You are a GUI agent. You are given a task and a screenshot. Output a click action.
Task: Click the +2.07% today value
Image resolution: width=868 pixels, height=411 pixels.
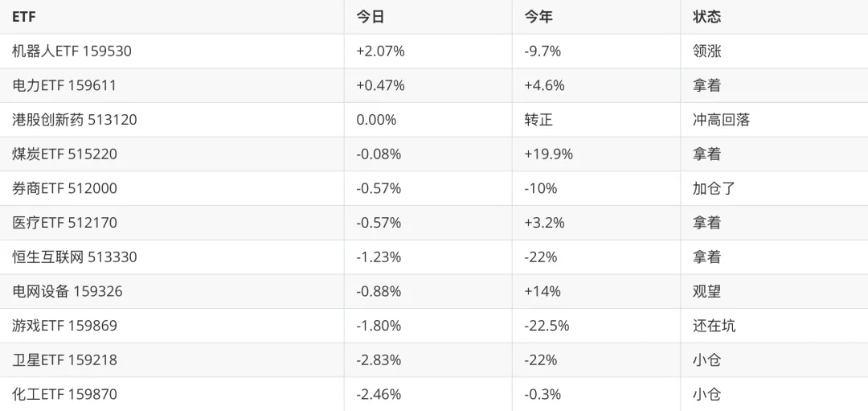[381, 51]
